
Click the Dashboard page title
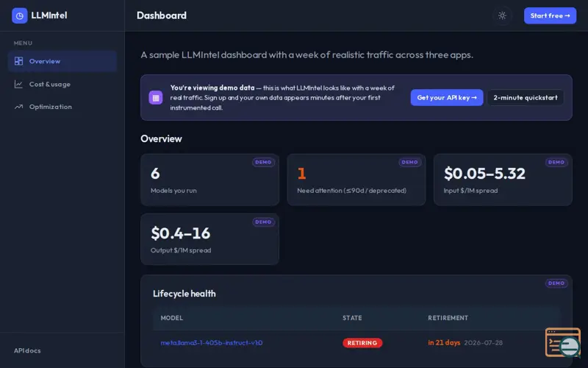pyautogui.click(x=162, y=15)
